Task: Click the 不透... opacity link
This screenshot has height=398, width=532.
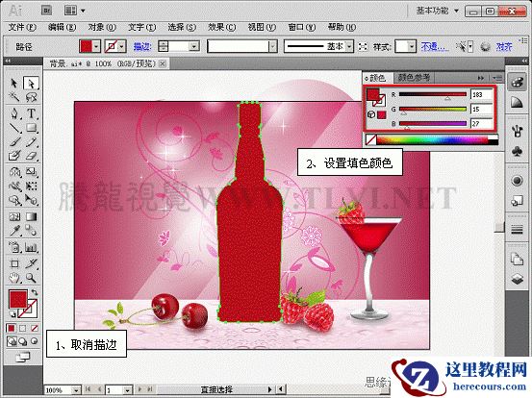Action: (434, 46)
